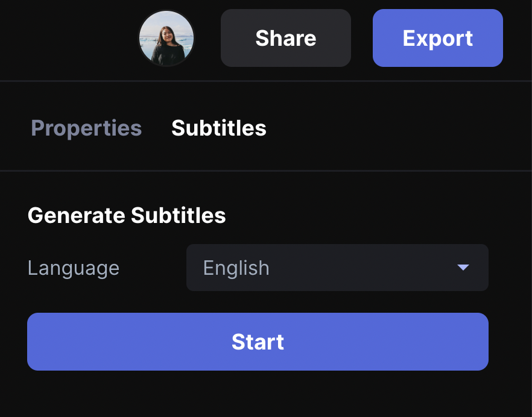The height and width of the screenshot is (417, 532).
Task: Activate the wide blue Start button
Action: point(258,342)
